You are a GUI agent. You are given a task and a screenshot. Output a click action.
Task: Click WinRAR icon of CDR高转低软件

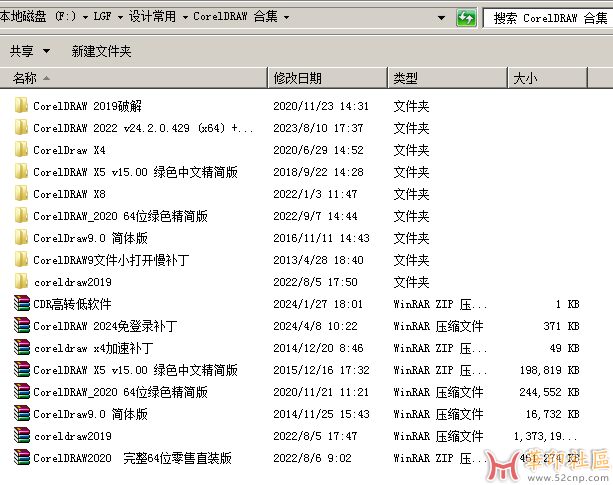coord(22,303)
